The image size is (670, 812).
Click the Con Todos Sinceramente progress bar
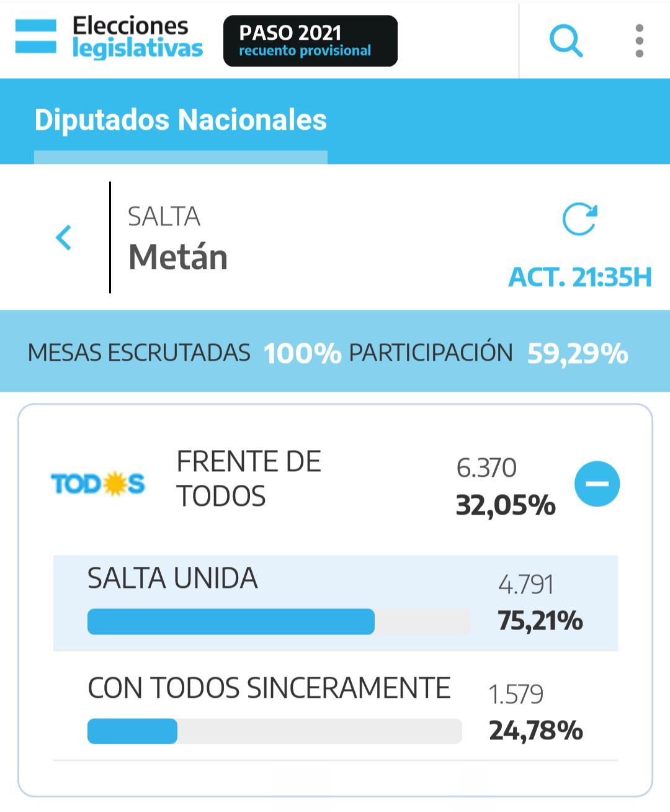(274, 731)
